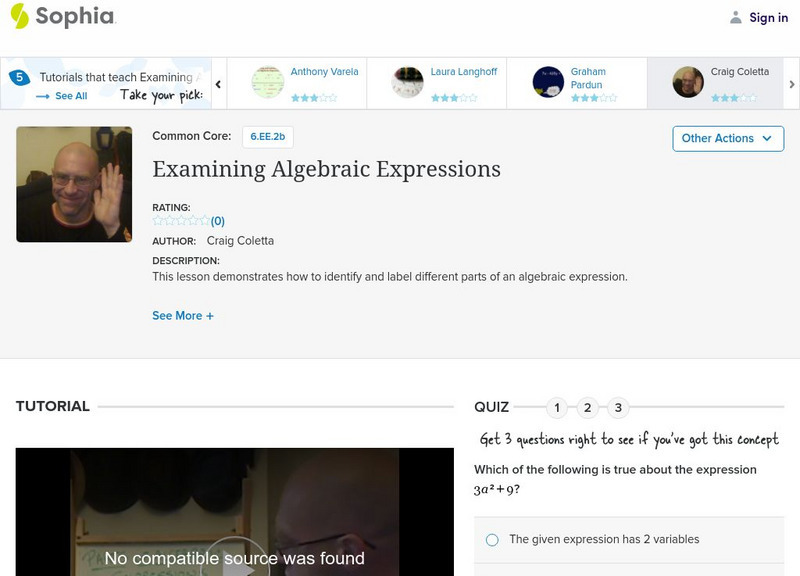
Task: Open the Other Actions dropdown
Action: (727, 138)
